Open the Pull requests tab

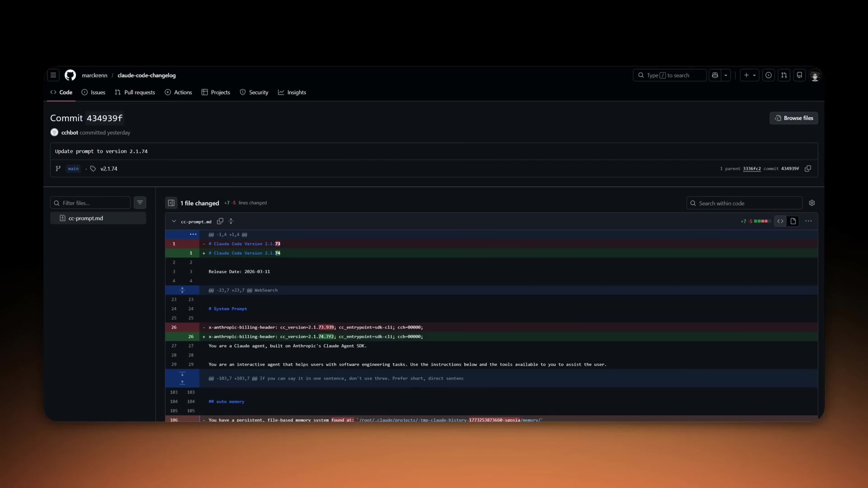click(x=135, y=92)
